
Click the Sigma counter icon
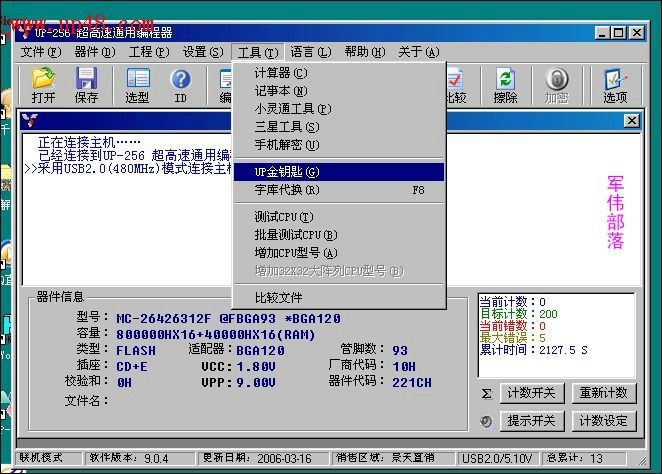pos(486,394)
